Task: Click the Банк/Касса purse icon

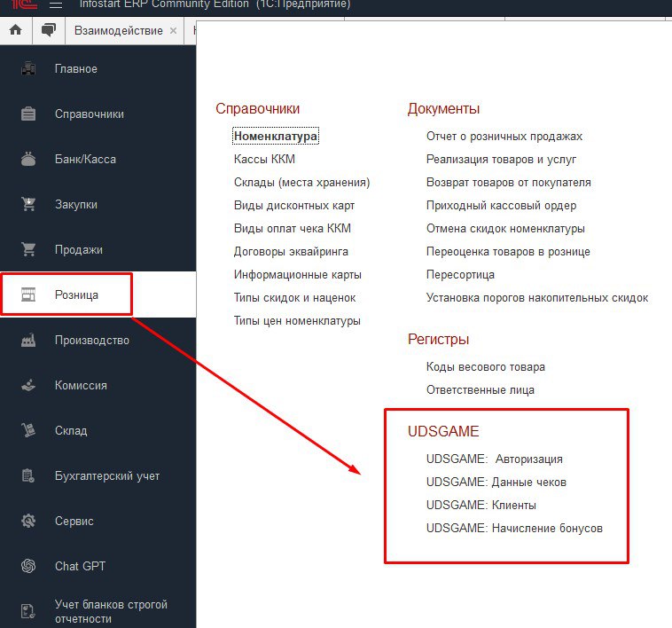Action: 28,159
